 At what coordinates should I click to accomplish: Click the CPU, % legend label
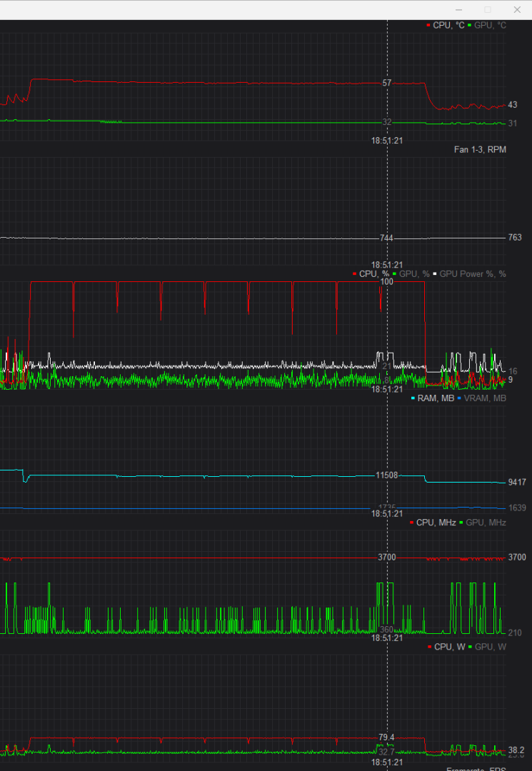point(374,274)
